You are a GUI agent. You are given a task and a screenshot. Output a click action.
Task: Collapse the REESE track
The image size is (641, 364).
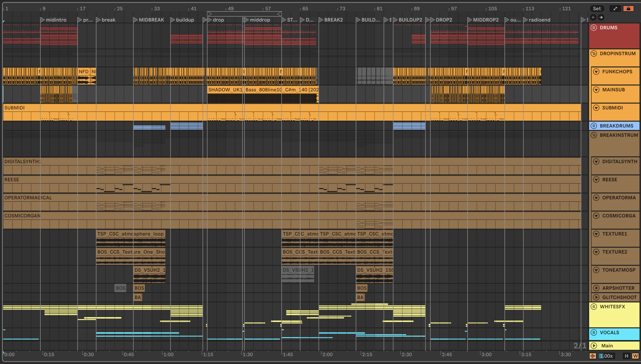click(596, 180)
